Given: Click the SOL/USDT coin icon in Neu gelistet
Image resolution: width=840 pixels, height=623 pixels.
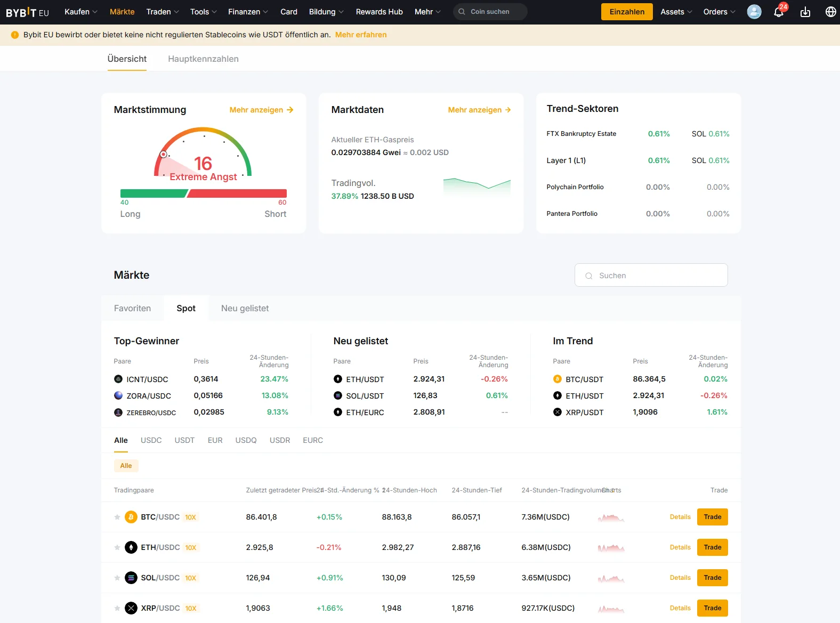Looking at the screenshot, I should (x=338, y=395).
